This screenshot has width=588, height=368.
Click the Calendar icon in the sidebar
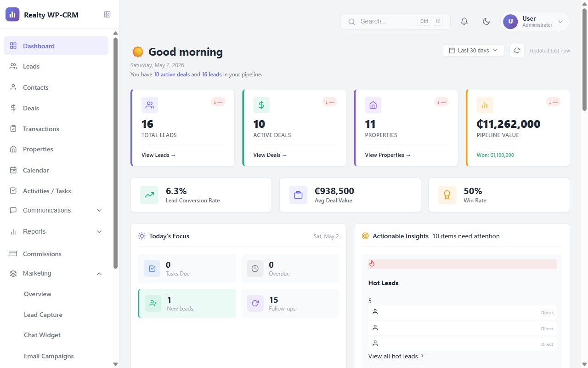(x=13, y=170)
